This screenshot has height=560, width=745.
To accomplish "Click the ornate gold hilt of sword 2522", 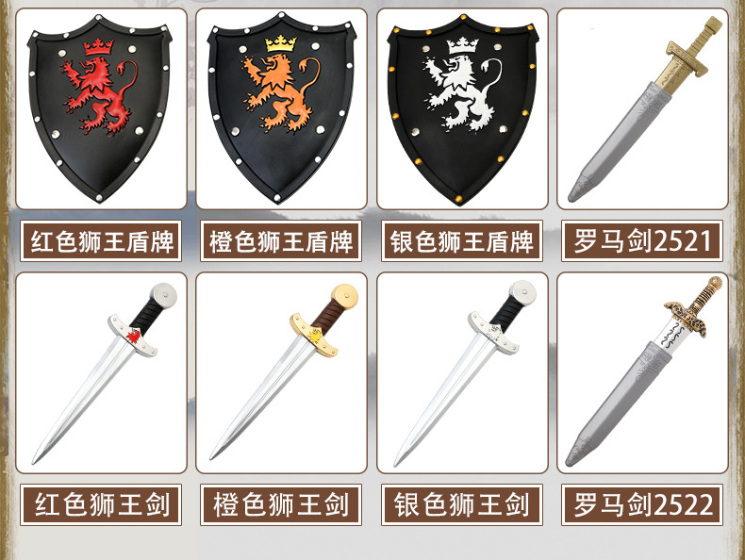I will coord(695,306).
